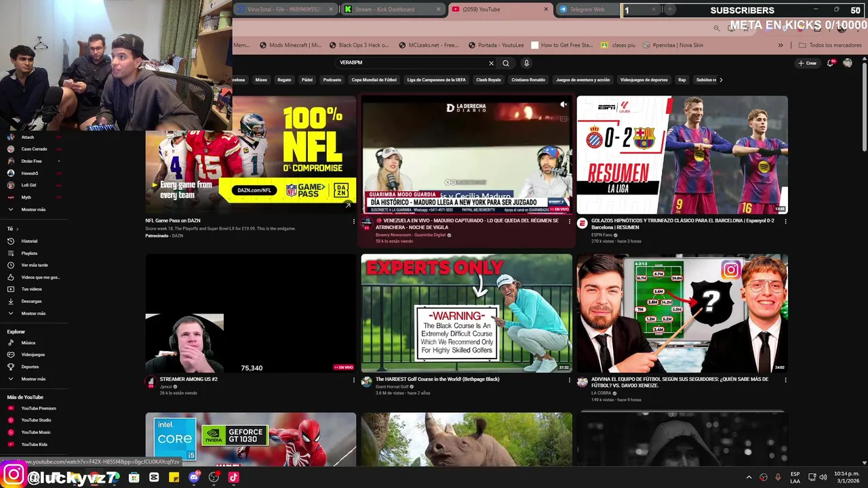Open CapCut from the taskbar

[x=154, y=477]
